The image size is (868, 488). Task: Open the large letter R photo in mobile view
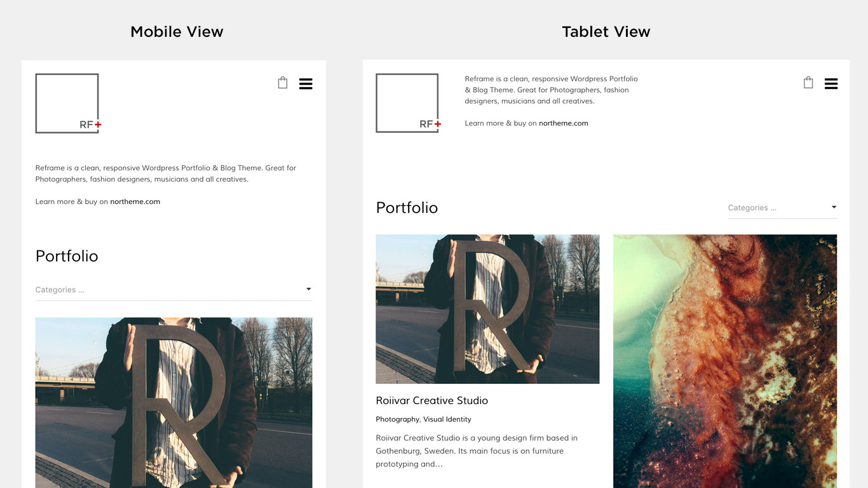(x=173, y=403)
